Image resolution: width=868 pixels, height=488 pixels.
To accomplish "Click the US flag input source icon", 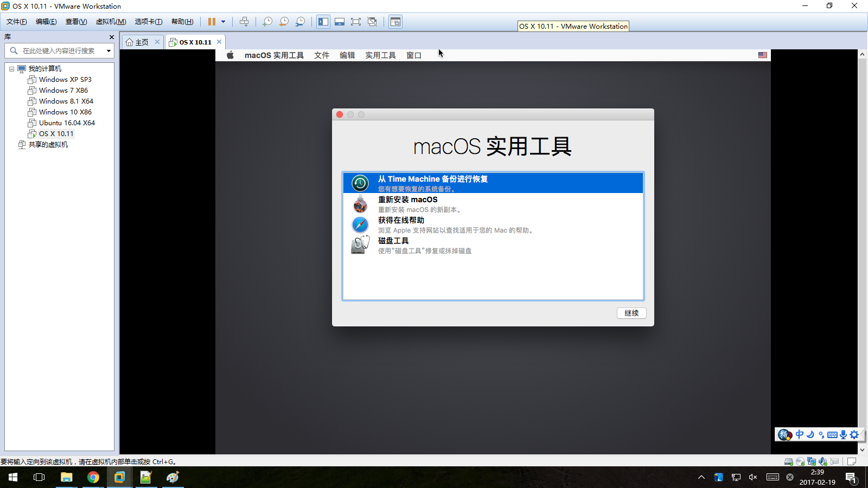I will point(763,55).
